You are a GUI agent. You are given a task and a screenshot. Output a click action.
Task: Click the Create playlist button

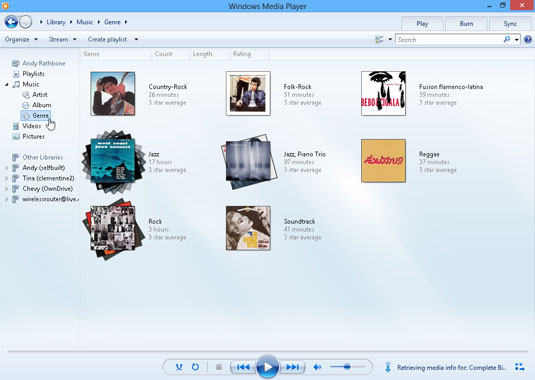tap(107, 40)
